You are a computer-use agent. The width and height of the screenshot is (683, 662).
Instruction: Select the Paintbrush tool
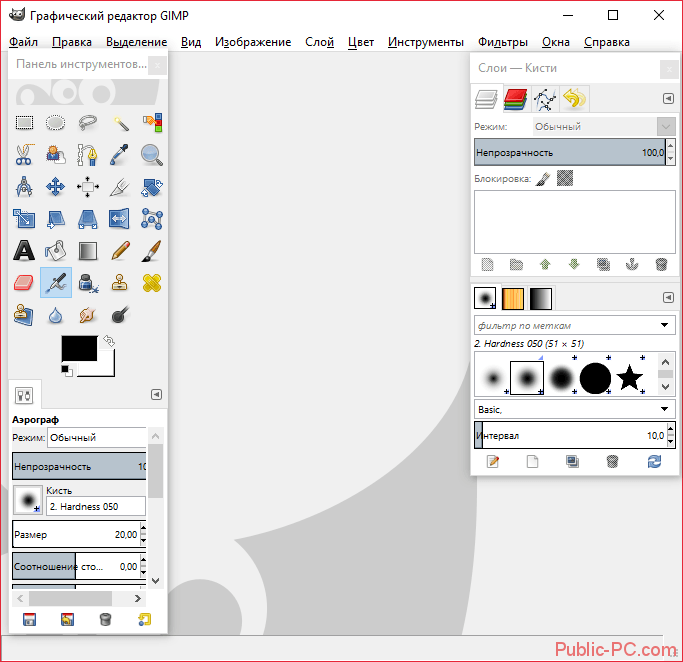(x=152, y=251)
